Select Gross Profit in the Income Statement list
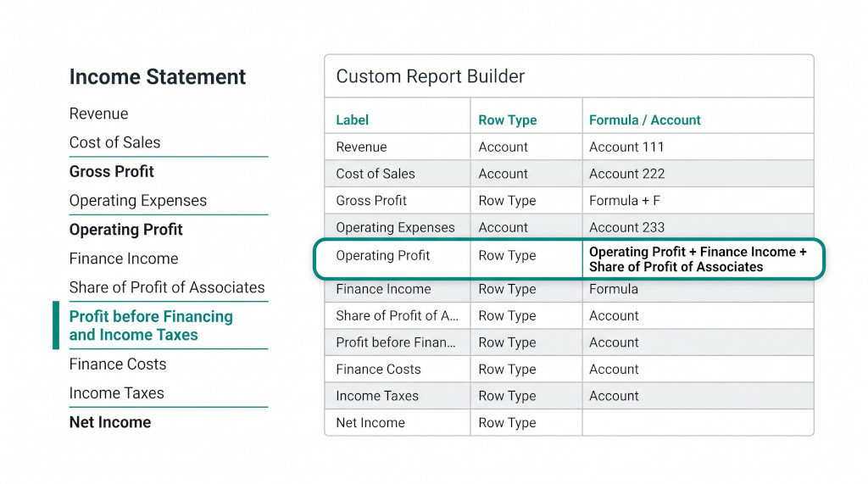Viewport: 868px width, 484px height. tap(111, 172)
